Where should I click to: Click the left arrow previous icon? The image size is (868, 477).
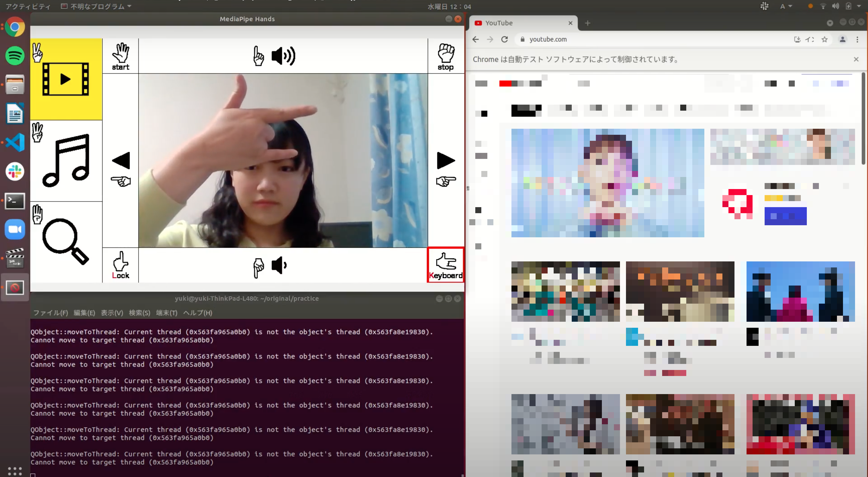click(x=121, y=160)
